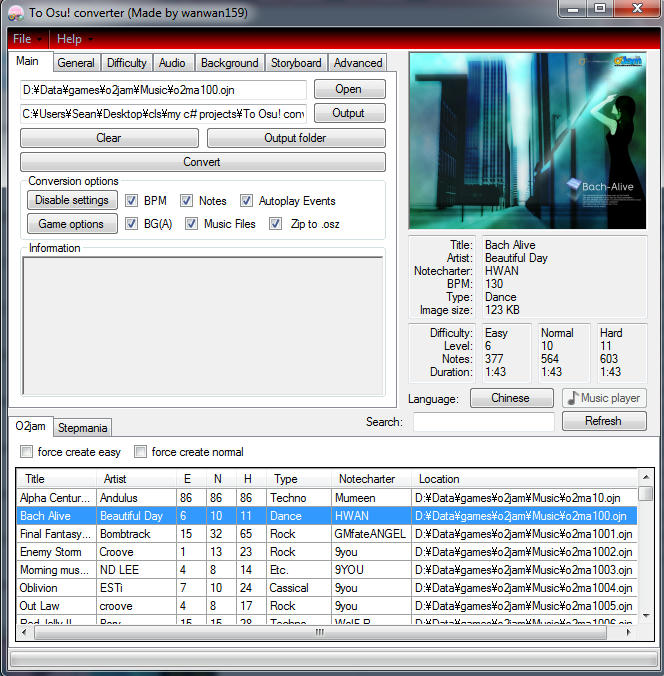The width and height of the screenshot is (664, 676).
Task: Click the Bach-Alive cover image
Action: [x=527, y=141]
